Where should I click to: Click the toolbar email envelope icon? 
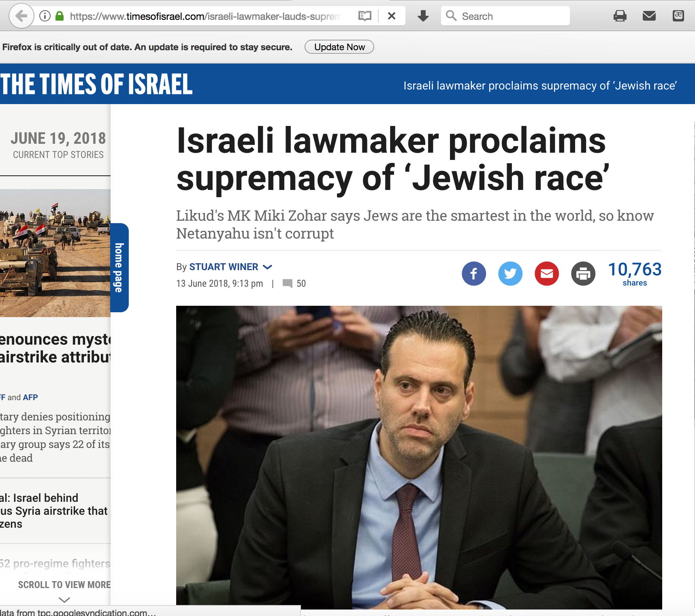[x=649, y=16]
